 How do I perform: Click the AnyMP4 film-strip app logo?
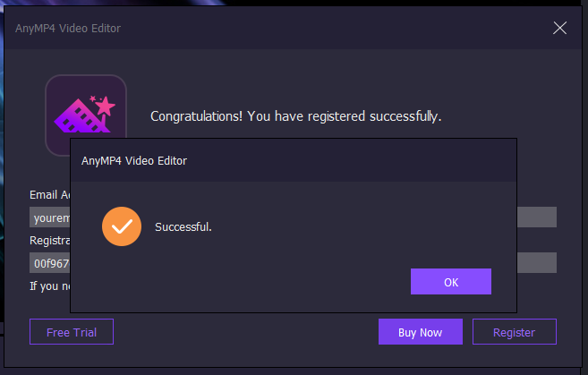86,115
